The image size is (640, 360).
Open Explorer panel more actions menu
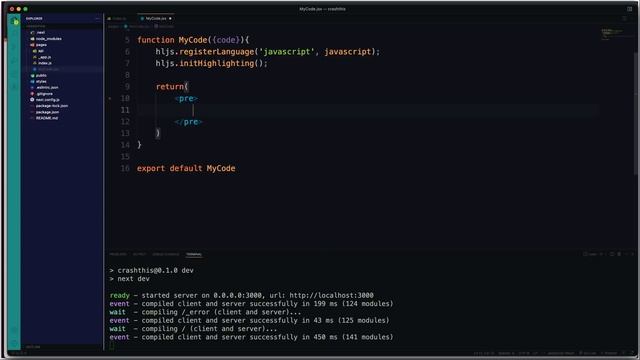pyautogui.click(x=98, y=18)
